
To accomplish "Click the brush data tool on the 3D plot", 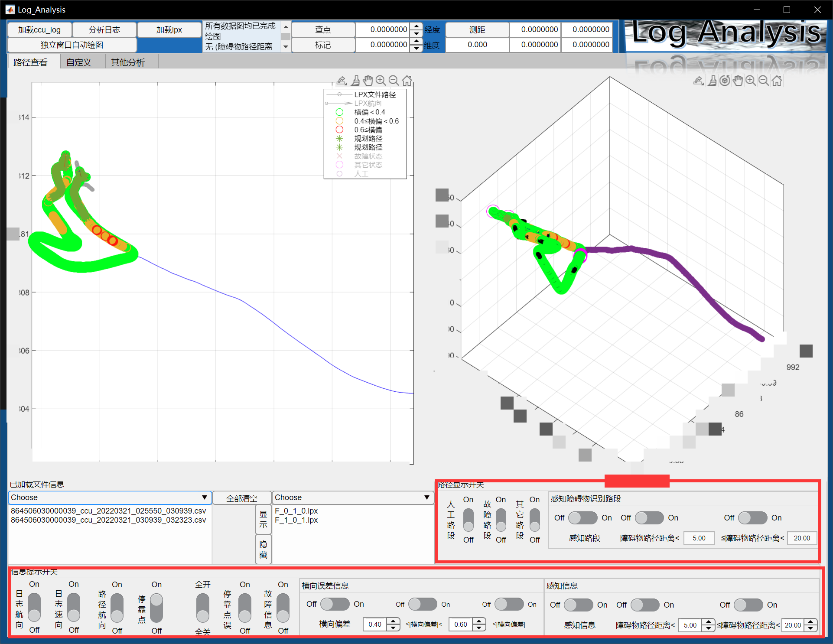I will (712, 81).
